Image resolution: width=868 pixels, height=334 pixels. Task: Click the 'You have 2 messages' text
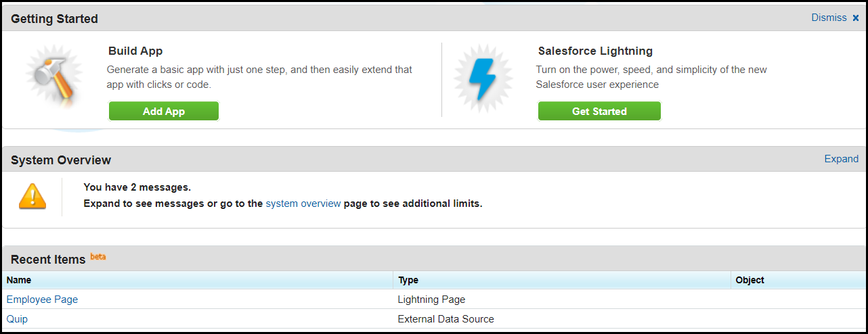click(x=137, y=187)
